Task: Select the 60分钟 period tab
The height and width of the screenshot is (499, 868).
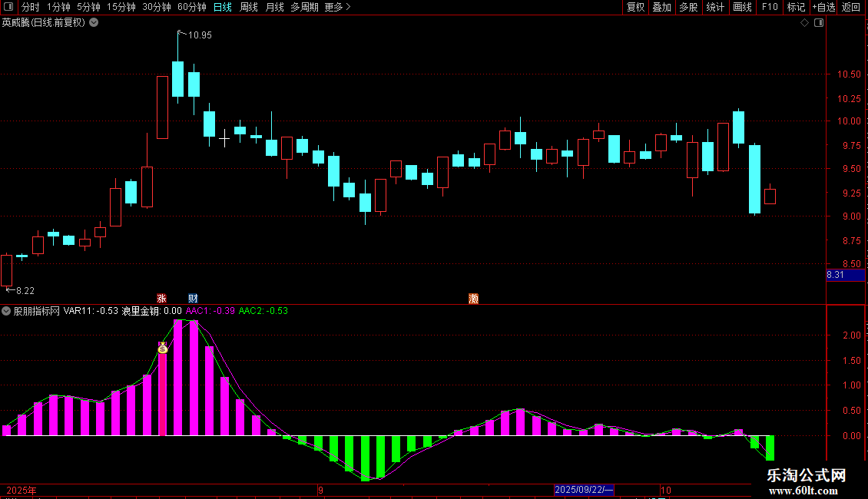Action: click(192, 7)
